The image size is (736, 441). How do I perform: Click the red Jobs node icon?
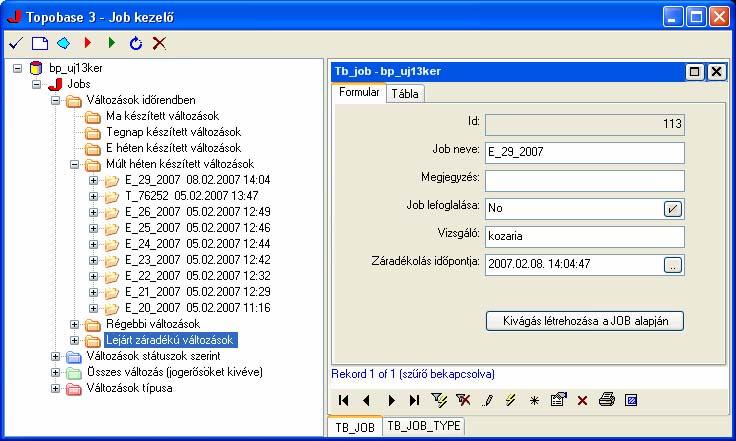(x=55, y=84)
